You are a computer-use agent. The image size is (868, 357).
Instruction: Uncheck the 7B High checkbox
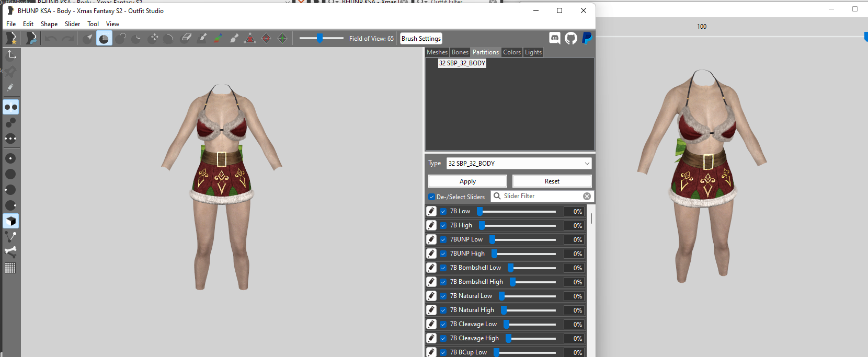point(443,226)
